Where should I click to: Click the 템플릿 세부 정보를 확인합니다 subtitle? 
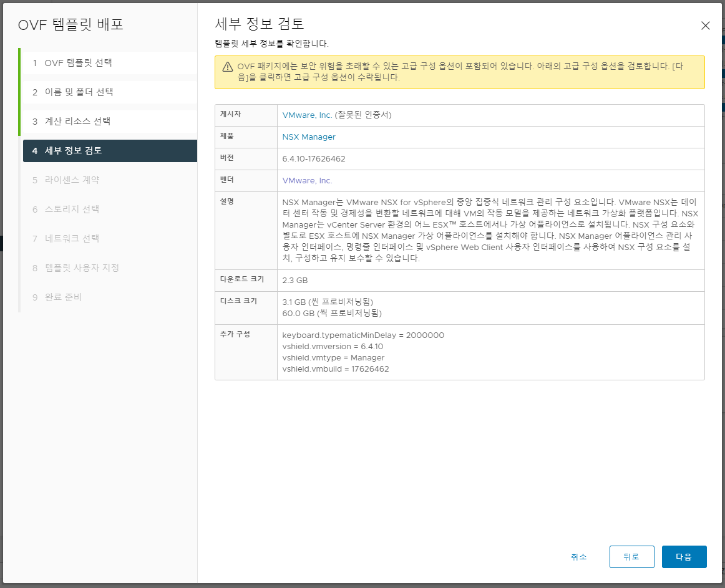272,44
